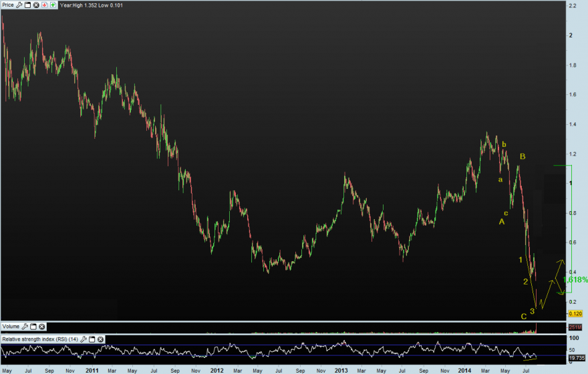This screenshot has height=374, width=588.
Task: Click the 0.120 current price tag
Action: [x=575, y=314]
